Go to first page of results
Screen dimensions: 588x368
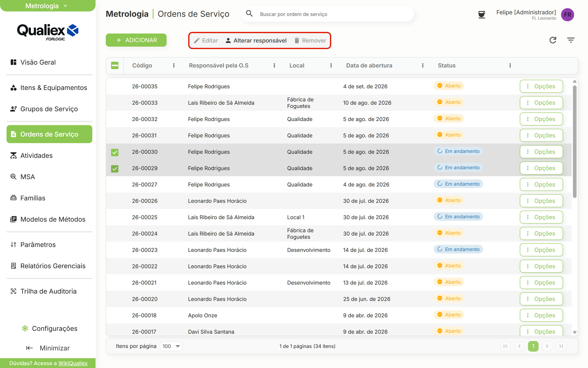tap(505, 346)
